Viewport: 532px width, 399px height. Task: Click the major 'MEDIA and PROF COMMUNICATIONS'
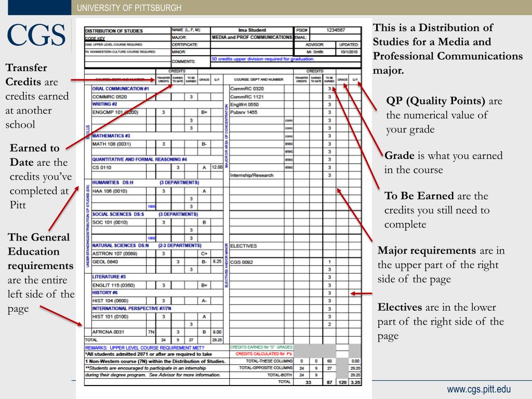[x=252, y=37]
